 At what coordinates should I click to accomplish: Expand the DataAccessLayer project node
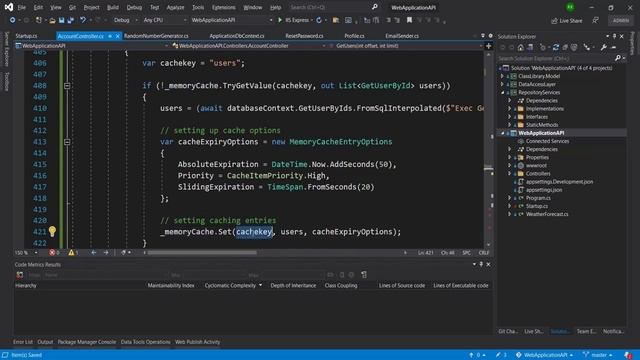pos(502,84)
